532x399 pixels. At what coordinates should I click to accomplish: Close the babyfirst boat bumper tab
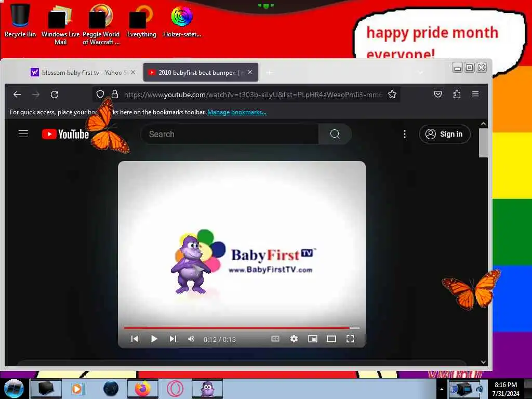click(x=250, y=72)
